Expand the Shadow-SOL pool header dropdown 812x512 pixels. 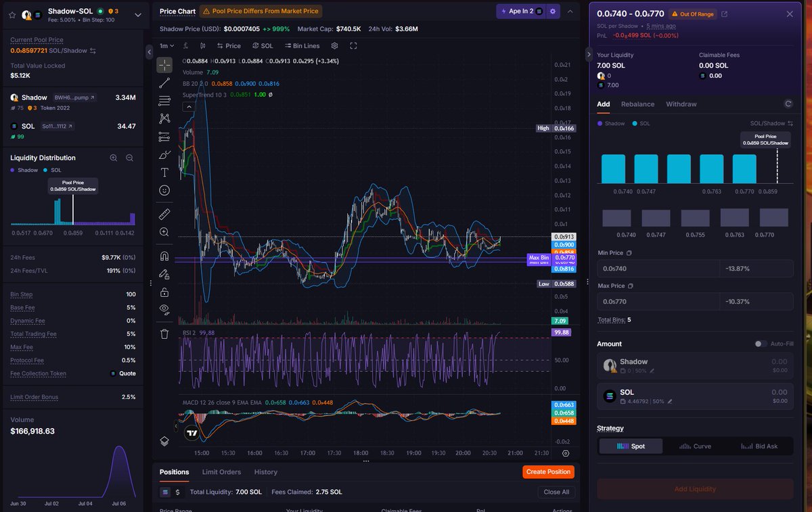[x=138, y=15]
